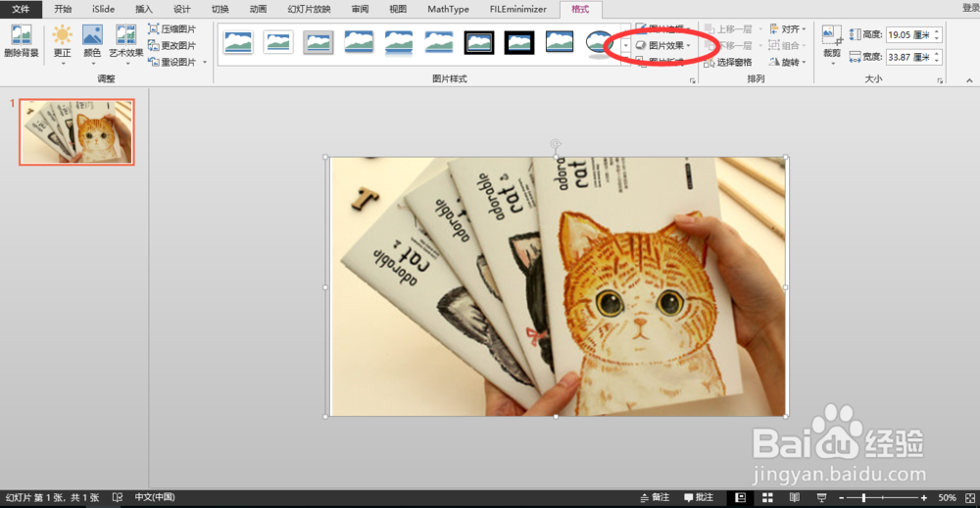The width and height of the screenshot is (980, 508).
Task: Click Change Picture (更改图片)
Action: click(x=172, y=46)
